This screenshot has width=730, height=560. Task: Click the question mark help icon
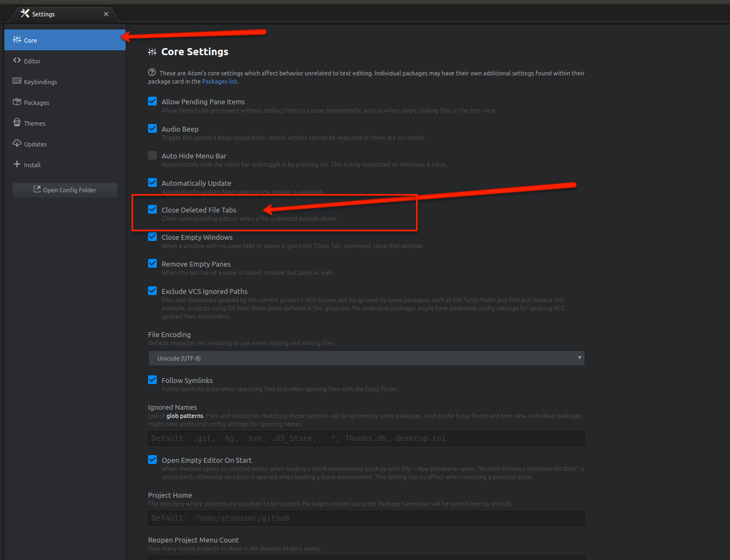(x=152, y=72)
